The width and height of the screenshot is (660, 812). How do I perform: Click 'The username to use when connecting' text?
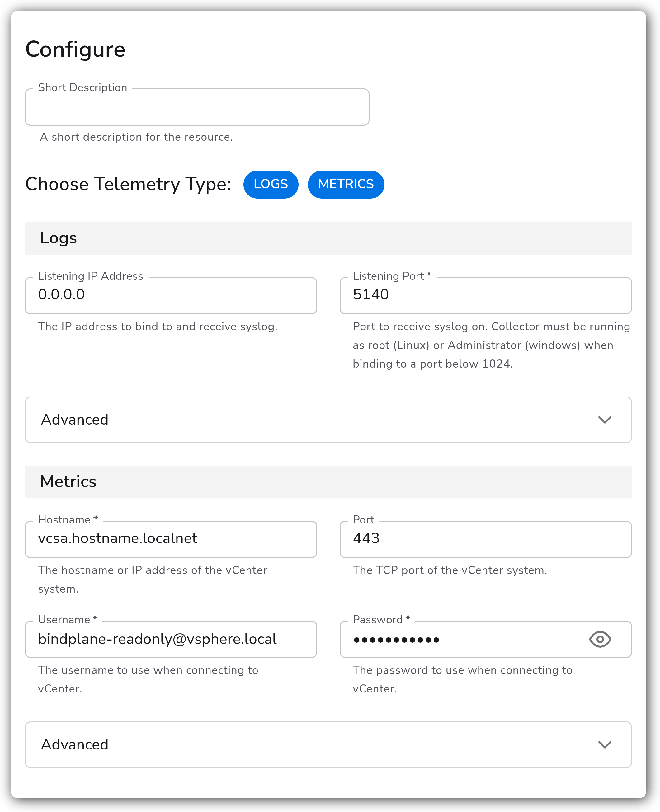148,679
